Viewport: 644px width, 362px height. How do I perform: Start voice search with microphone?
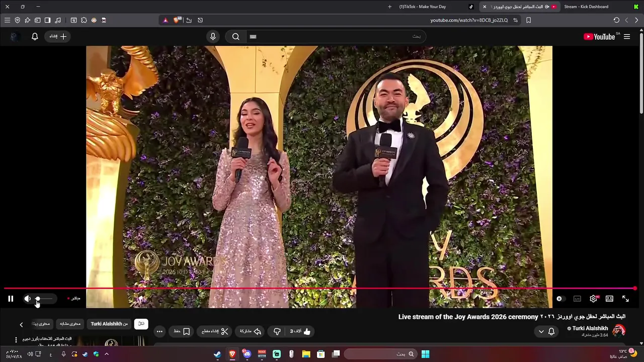click(213, 36)
